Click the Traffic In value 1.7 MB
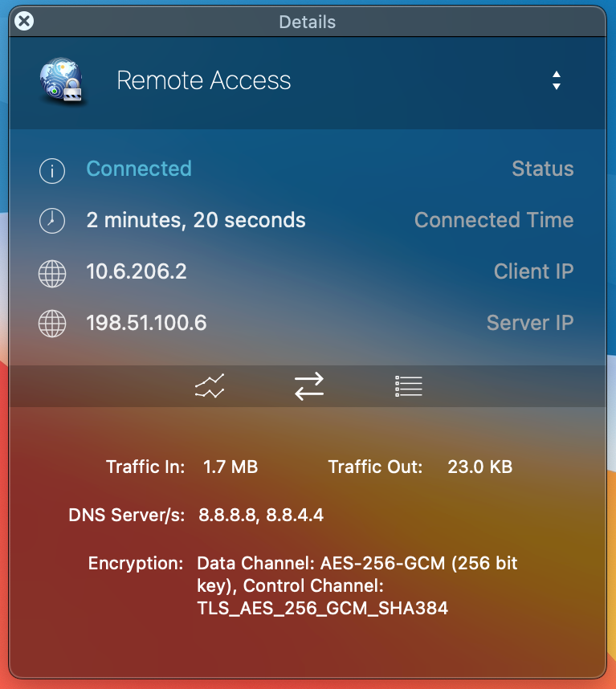 click(x=230, y=467)
